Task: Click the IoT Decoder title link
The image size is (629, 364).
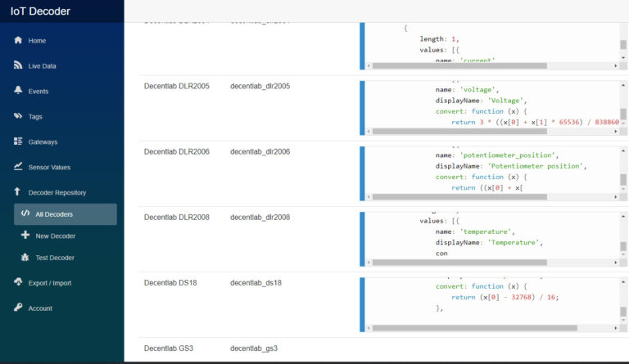Action: click(40, 11)
